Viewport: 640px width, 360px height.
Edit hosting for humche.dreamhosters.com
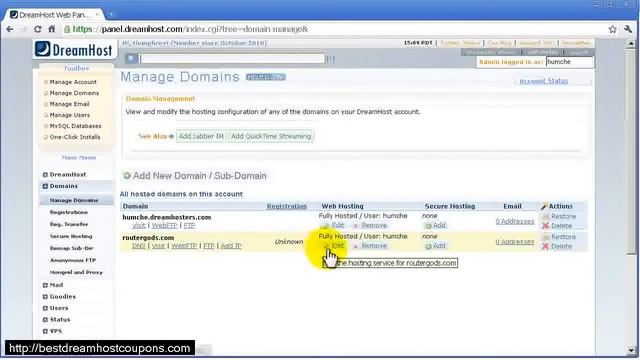pos(333,226)
